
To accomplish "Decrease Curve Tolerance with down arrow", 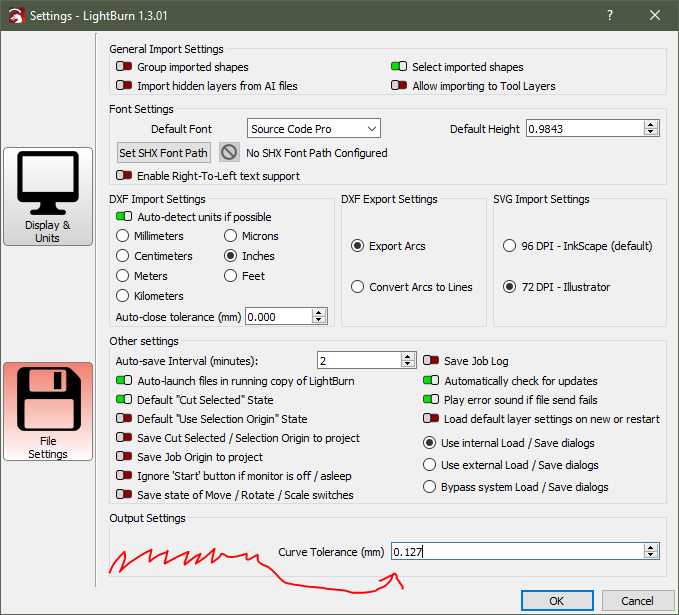I will click(650, 555).
